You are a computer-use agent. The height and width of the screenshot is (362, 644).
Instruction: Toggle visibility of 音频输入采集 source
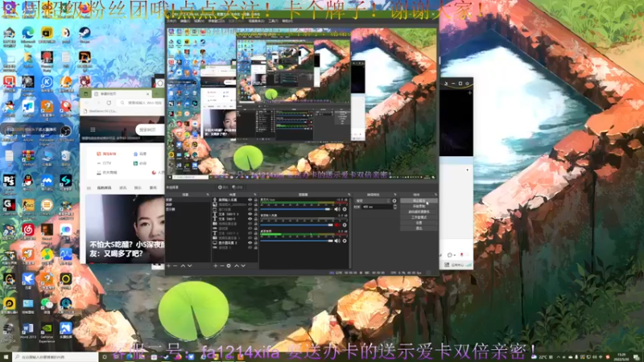pos(250,200)
